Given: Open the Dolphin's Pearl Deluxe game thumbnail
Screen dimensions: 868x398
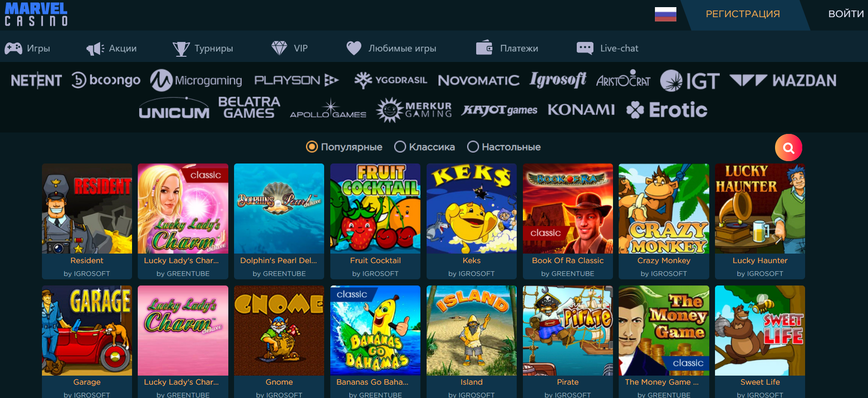Looking at the screenshot, I should 279,209.
